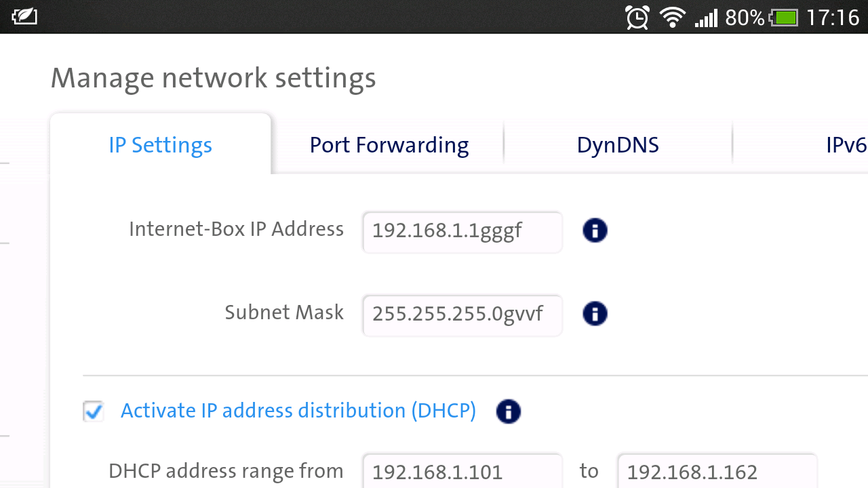868x488 pixels.
Task: Tap the leaf notification icon in status bar
Action: coord(24,16)
